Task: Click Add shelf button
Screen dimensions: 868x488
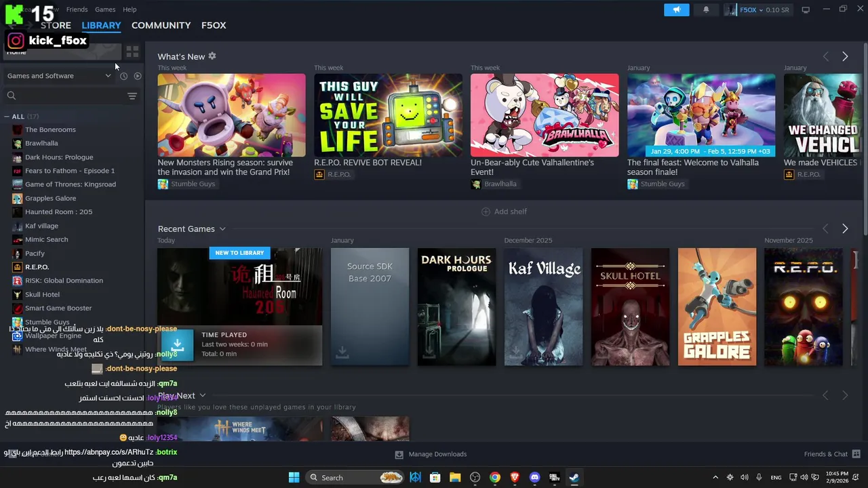Action: click(504, 211)
